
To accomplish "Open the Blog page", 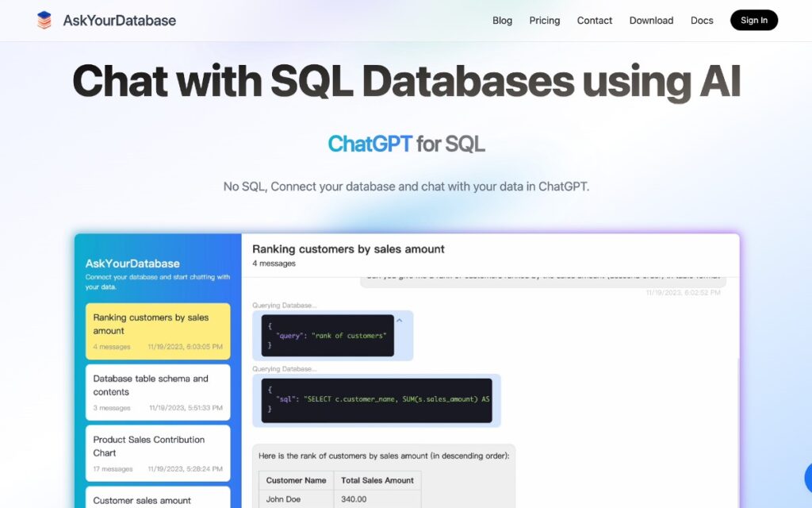I will (x=502, y=21).
